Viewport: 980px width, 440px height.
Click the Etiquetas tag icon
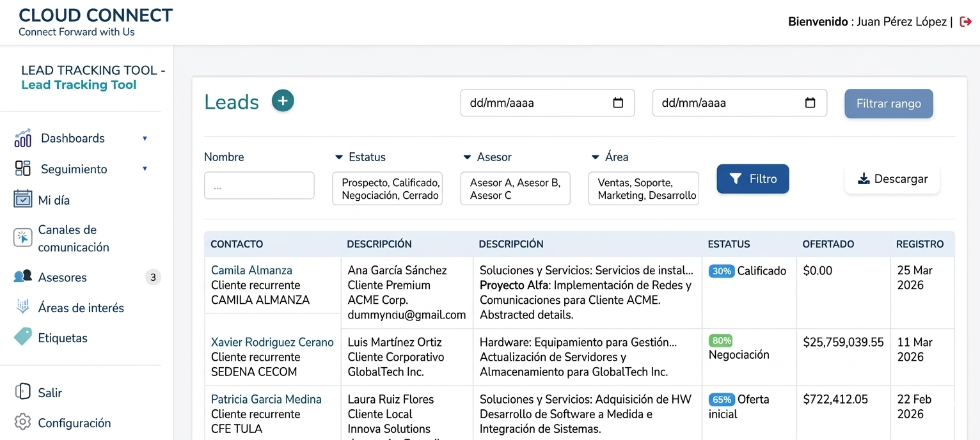pyautogui.click(x=22, y=337)
